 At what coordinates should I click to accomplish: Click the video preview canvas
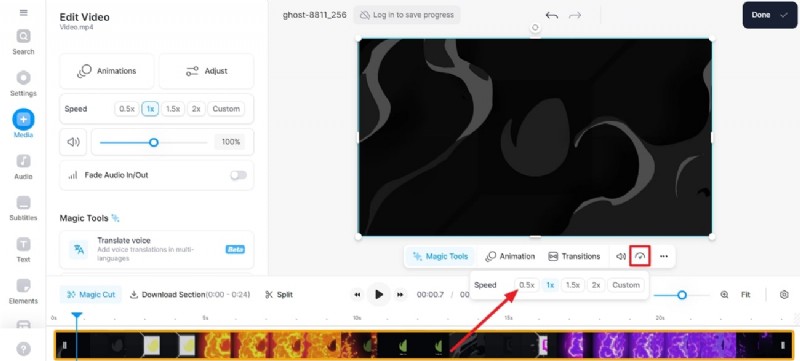point(535,137)
